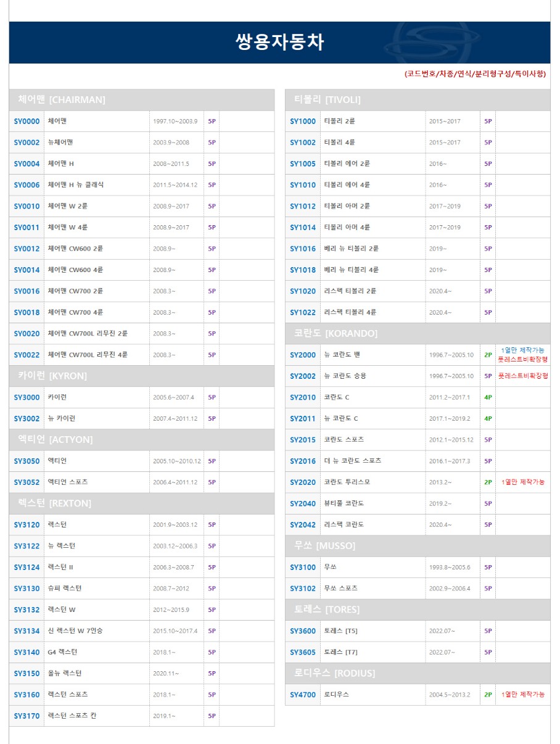Select SY2020 코란도 투리스모 code
This screenshot has width=560, height=744.
[x=303, y=482]
